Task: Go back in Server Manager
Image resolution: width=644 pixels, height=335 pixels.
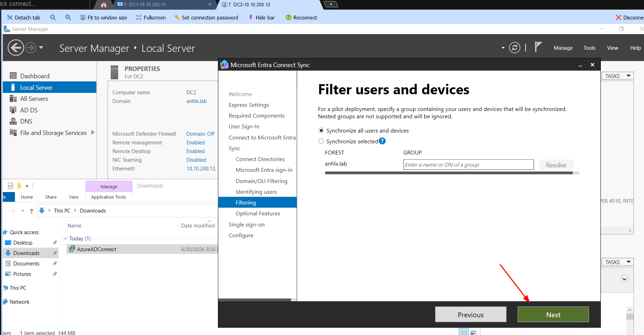Action: [x=16, y=48]
